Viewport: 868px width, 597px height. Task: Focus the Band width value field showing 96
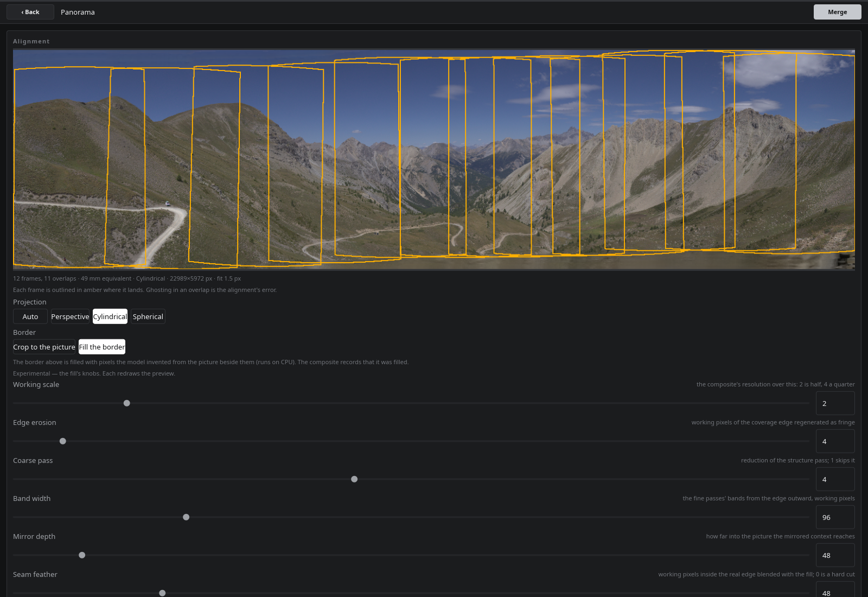pos(835,517)
